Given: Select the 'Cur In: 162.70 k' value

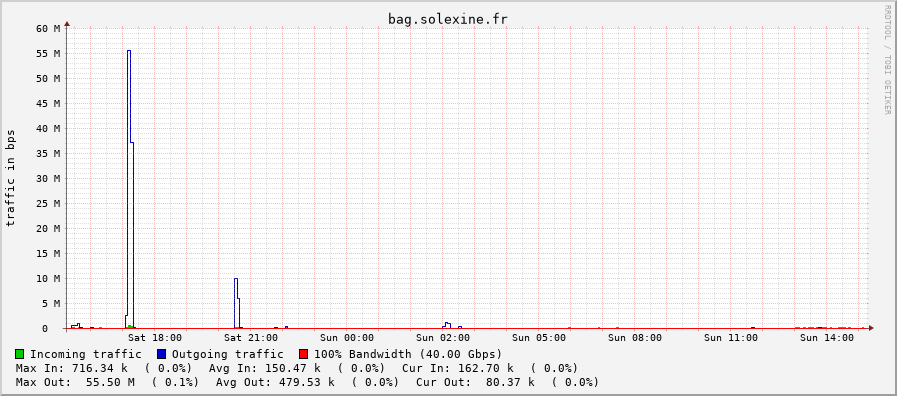Looking at the screenshot, I should tap(458, 368).
